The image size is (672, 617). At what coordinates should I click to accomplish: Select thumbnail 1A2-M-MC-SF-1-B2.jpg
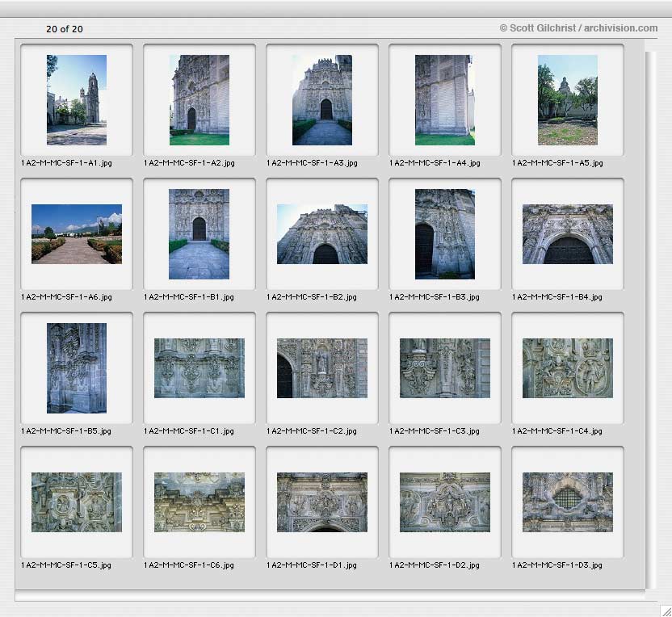tap(322, 234)
